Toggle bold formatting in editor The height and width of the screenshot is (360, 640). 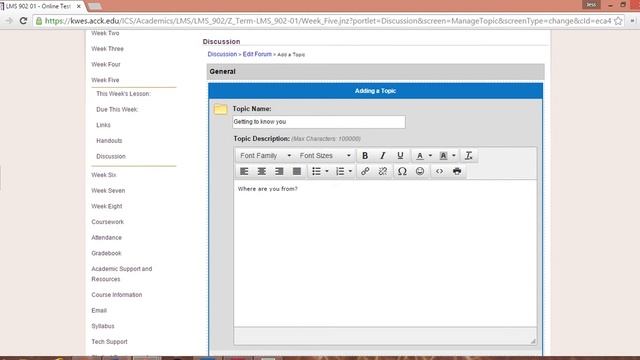[x=365, y=156]
